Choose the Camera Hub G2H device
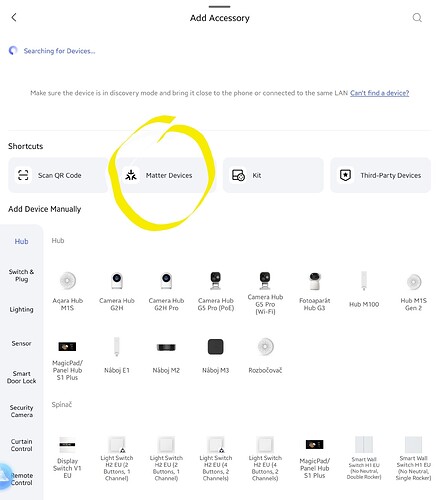Image resolution: width=439 pixels, height=500 pixels. pos(117,291)
